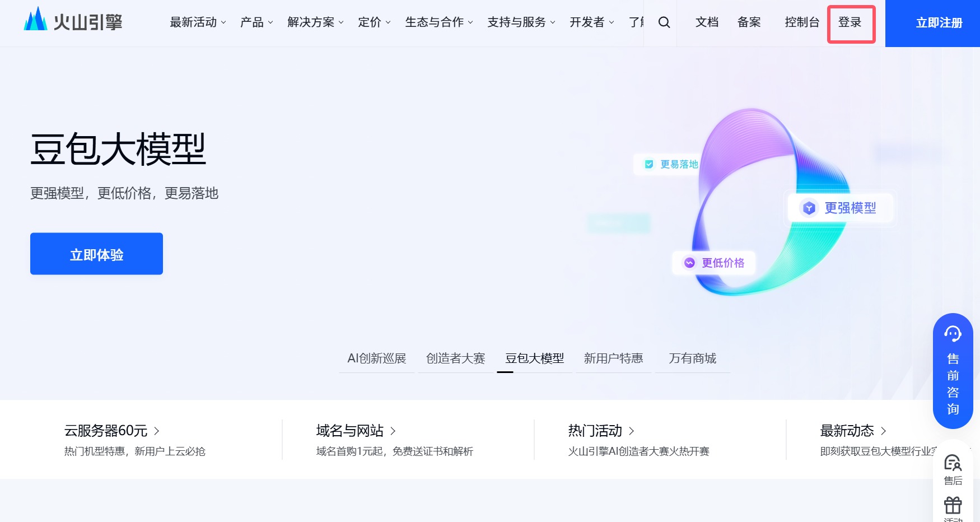Image resolution: width=980 pixels, height=522 pixels.
Task: Click the 豆包大模型 banner heading
Action: (x=118, y=150)
